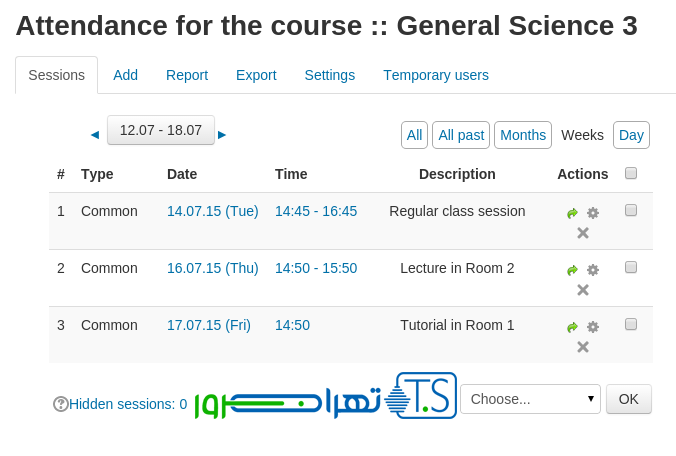
Task: Delete the 14.07.15 session with X icon
Action: click(583, 233)
